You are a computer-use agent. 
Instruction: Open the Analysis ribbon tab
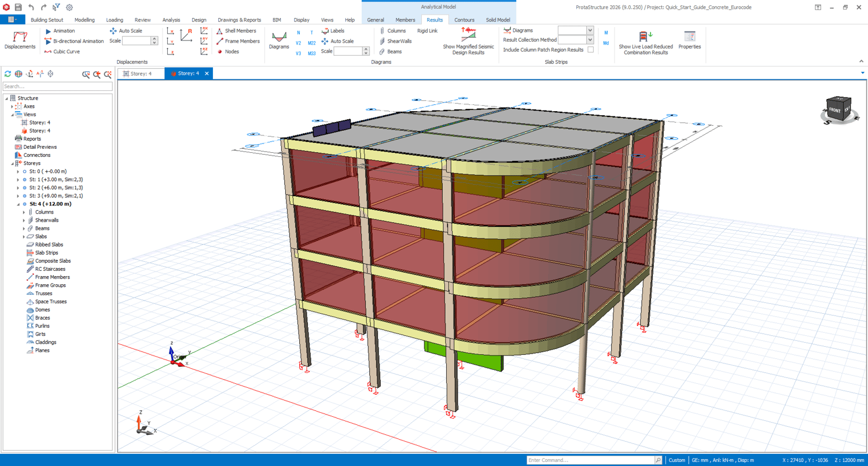pos(171,20)
